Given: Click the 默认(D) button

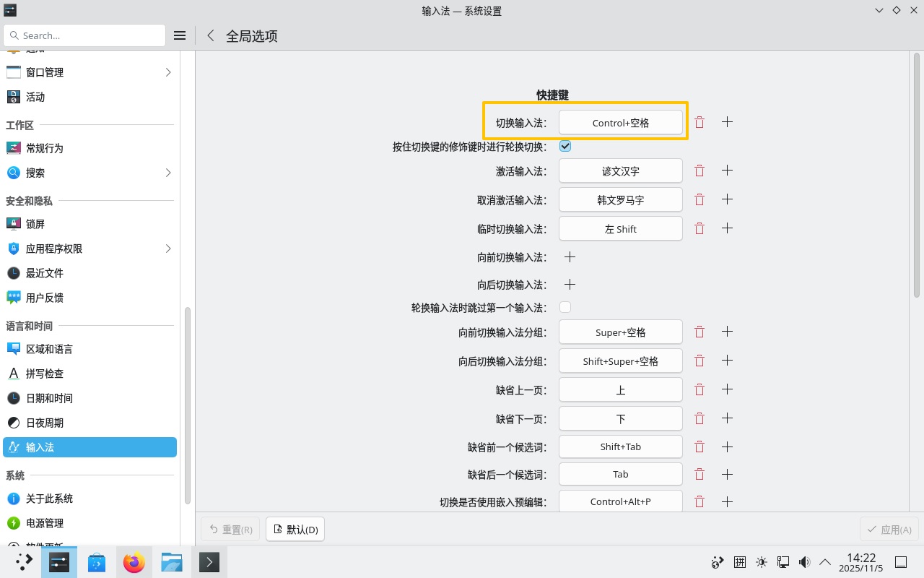Looking at the screenshot, I should coord(295,529).
